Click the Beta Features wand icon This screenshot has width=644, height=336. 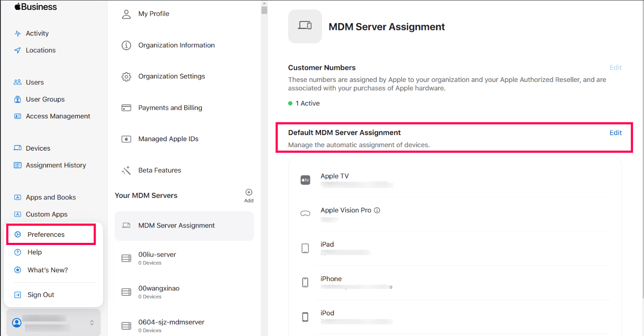(126, 170)
